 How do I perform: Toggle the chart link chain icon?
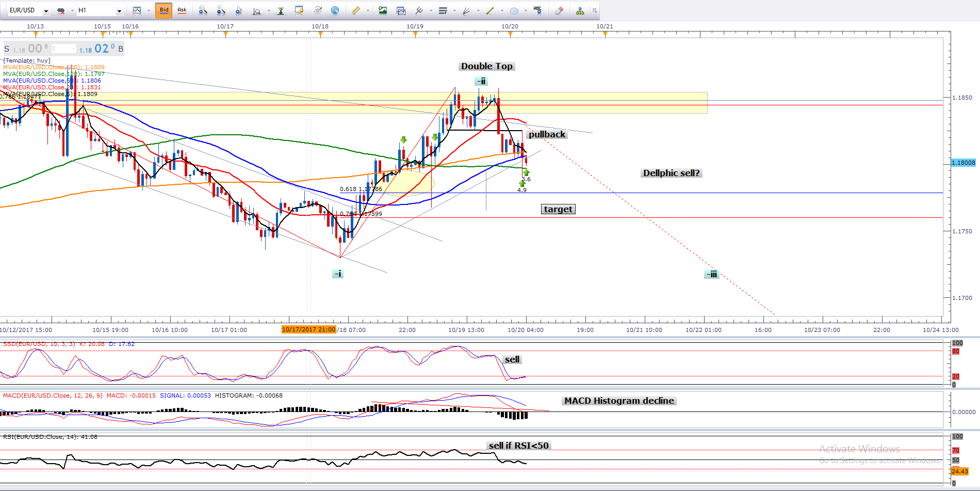coord(61,10)
